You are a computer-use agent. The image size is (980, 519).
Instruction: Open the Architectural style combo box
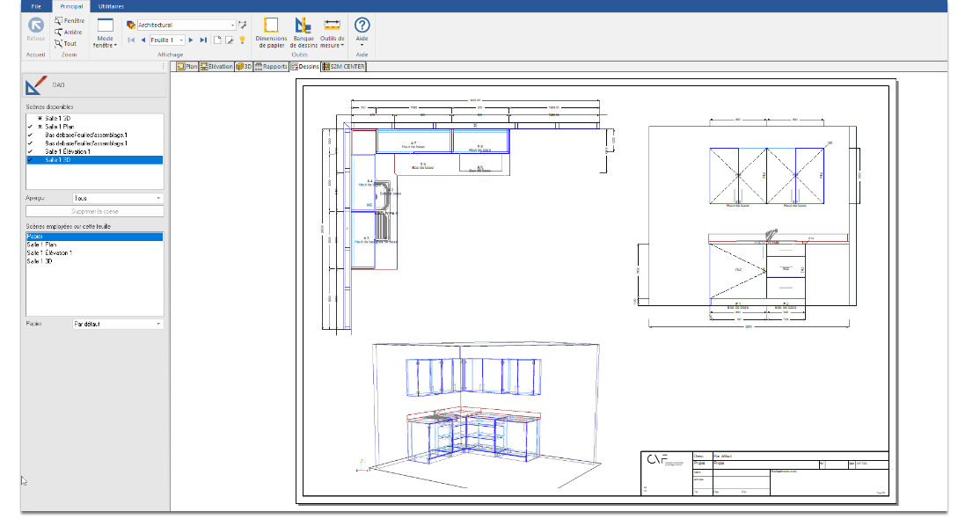click(186, 25)
